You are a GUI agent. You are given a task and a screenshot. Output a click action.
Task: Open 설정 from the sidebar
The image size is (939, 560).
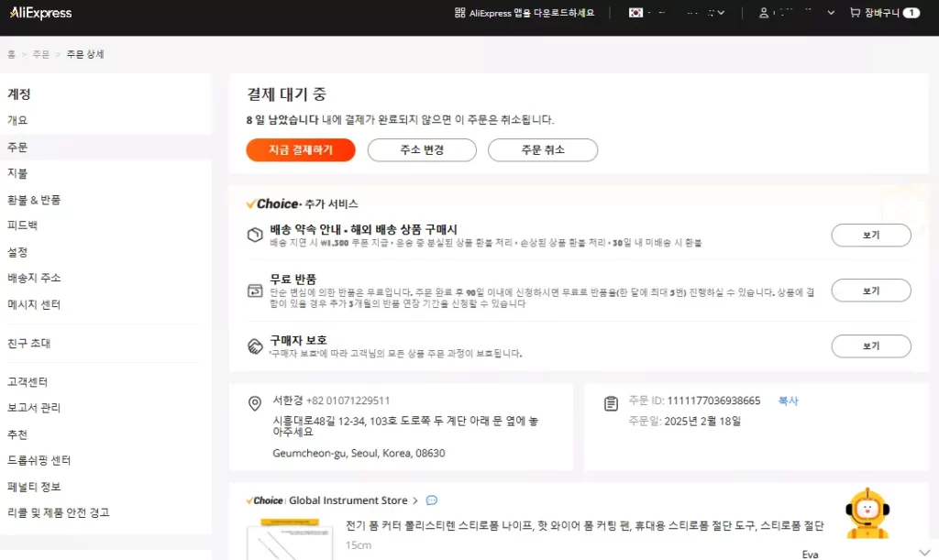19,251
